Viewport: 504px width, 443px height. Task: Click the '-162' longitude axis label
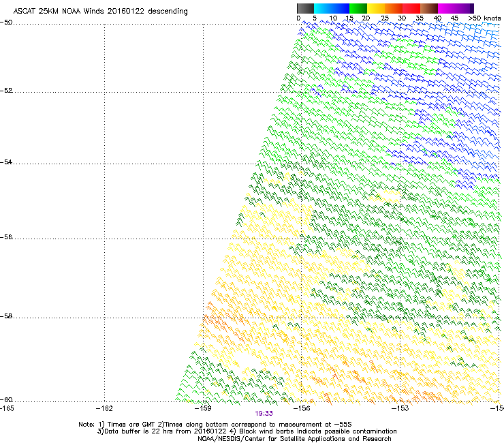click(104, 408)
